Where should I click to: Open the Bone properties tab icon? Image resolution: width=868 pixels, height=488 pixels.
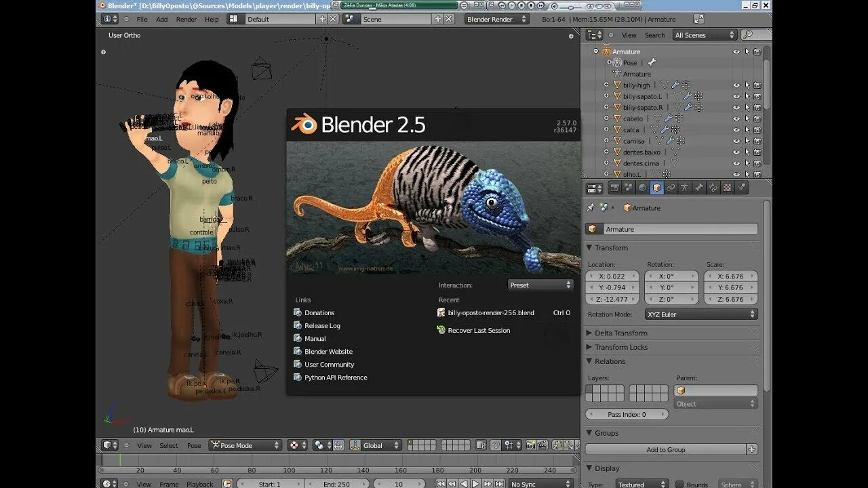point(699,188)
